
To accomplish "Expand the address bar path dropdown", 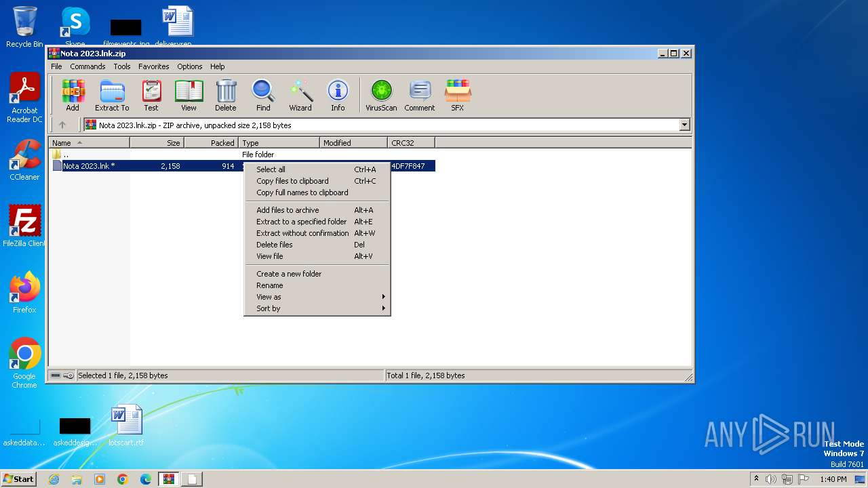I will [684, 125].
